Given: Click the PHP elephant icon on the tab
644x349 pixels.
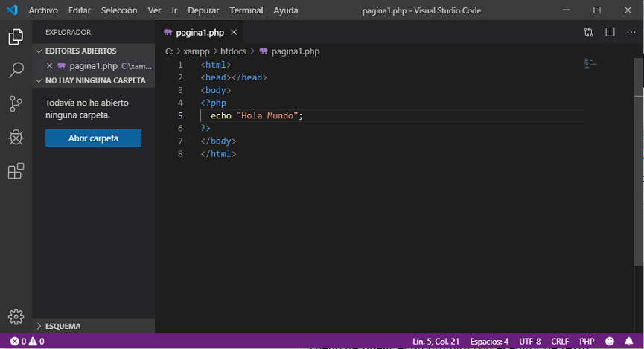Looking at the screenshot, I should click(168, 32).
